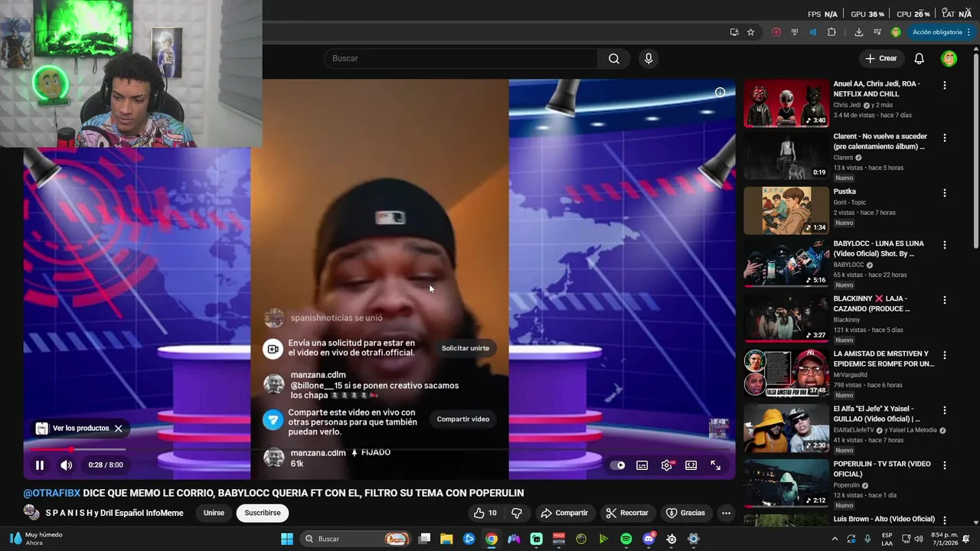
Task: Open the channel avatar beside S P A N I S H
Action: click(31, 513)
